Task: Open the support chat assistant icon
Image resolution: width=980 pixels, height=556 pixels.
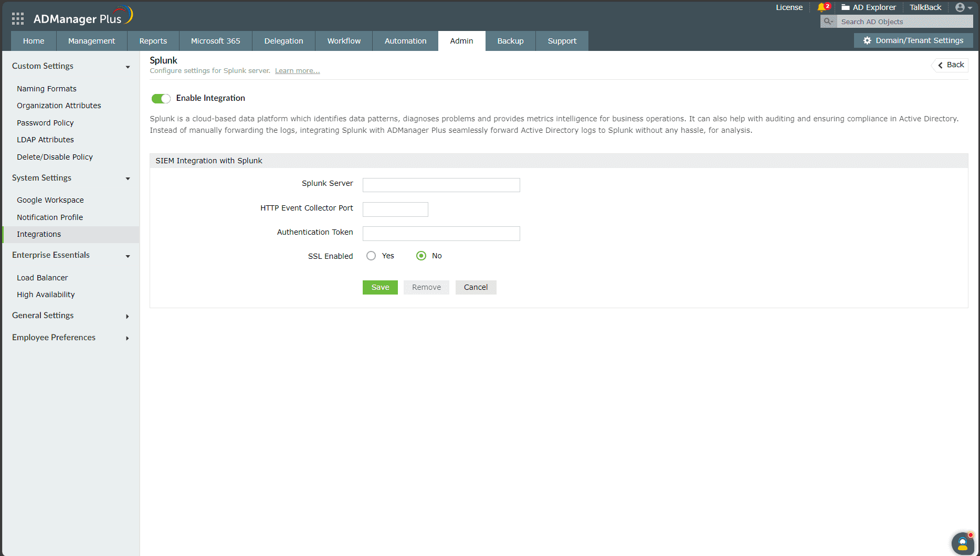Action: click(x=963, y=543)
